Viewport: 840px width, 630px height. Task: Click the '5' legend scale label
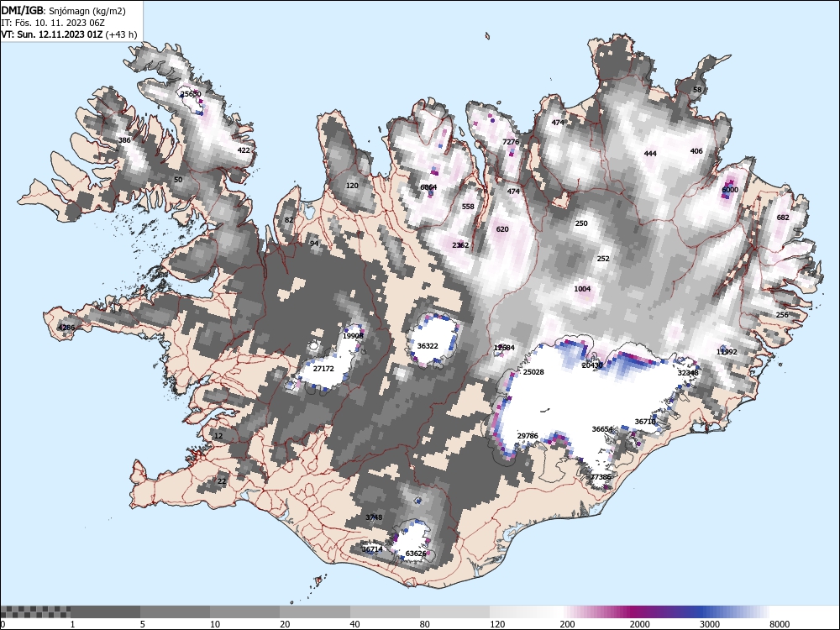[143, 624]
